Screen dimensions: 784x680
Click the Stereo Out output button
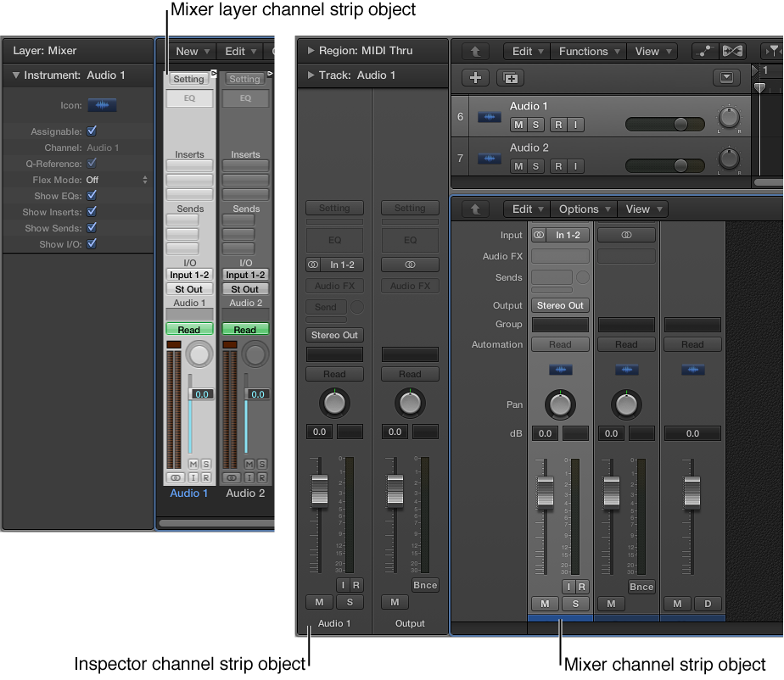[x=559, y=305]
